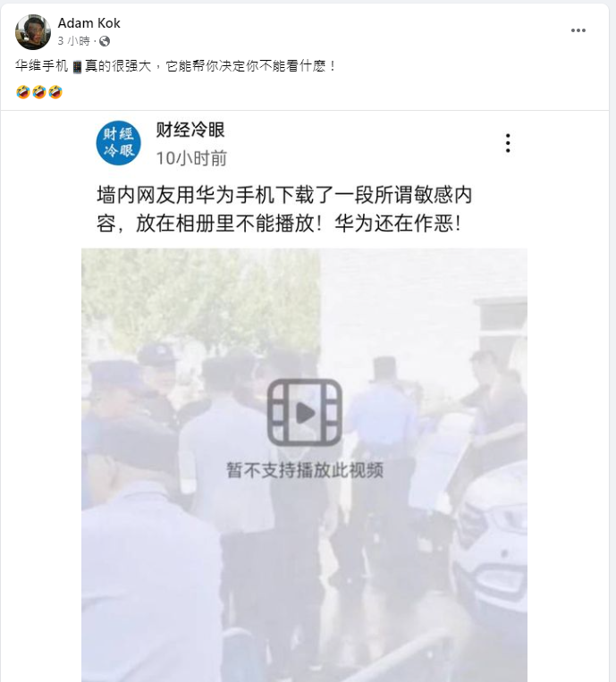Screen dimensions: 616x682
Task: Click the first laughing emoji
Action: pyautogui.click(x=22, y=92)
